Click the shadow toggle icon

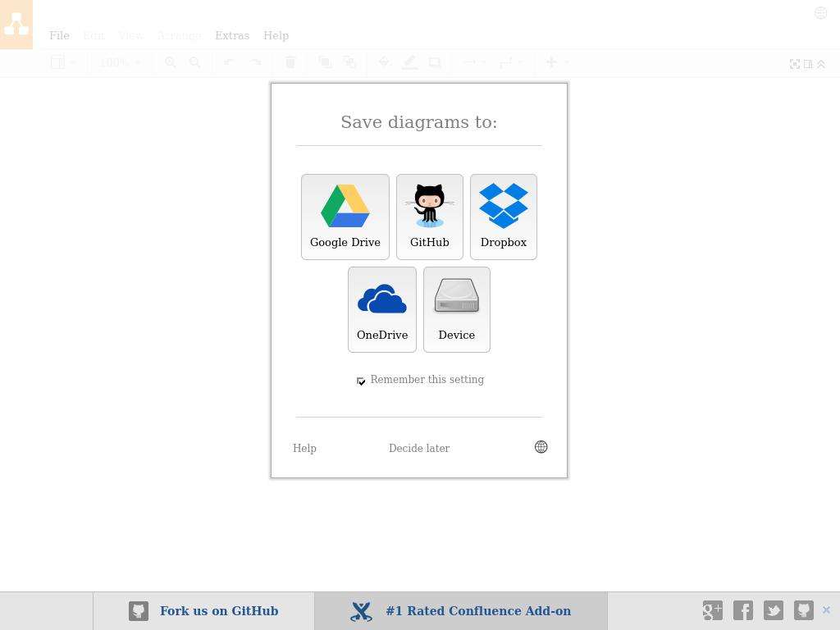pyautogui.click(x=435, y=62)
